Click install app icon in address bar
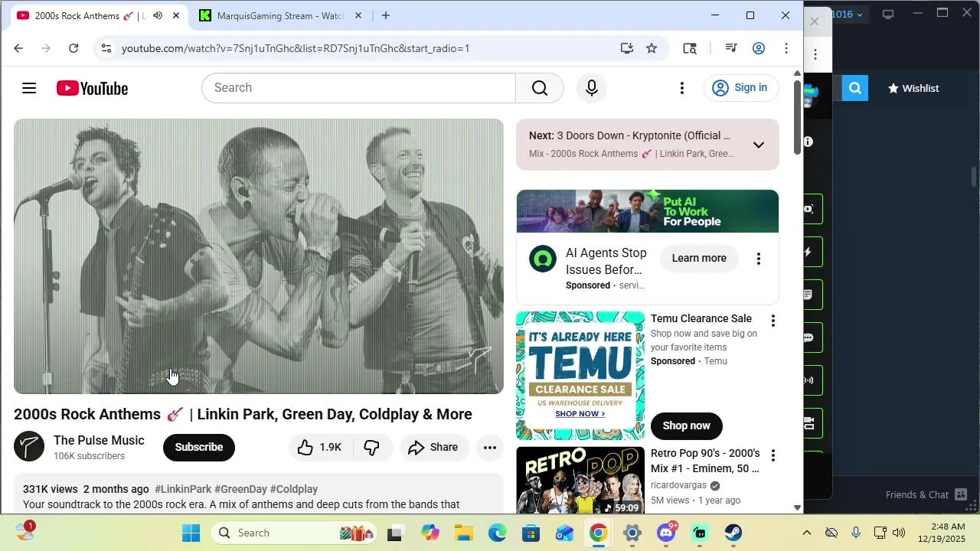This screenshot has width=980, height=551. (627, 48)
